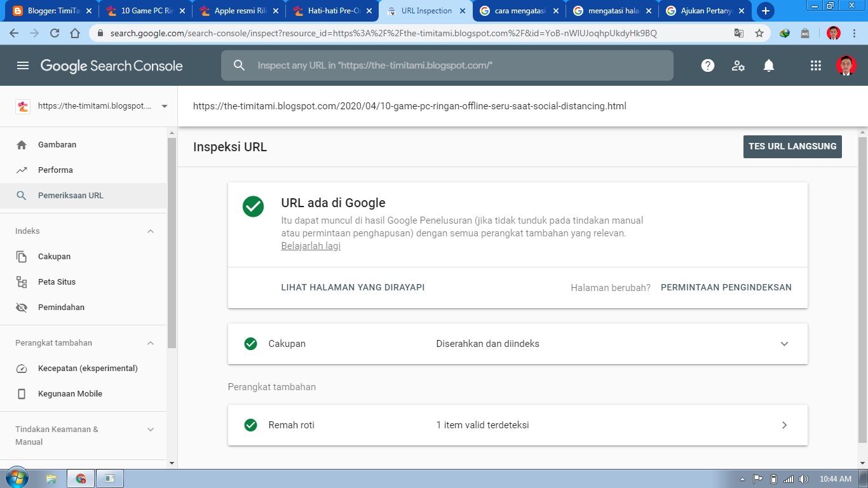Screen dimensions: 868x488
Task: Click the Pemindahan hidden-eye icon
Action: click(x=22, y=308)
